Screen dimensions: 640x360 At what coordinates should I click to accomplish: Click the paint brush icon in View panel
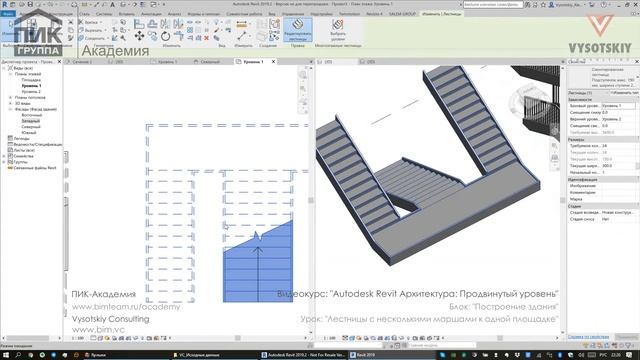216,30
